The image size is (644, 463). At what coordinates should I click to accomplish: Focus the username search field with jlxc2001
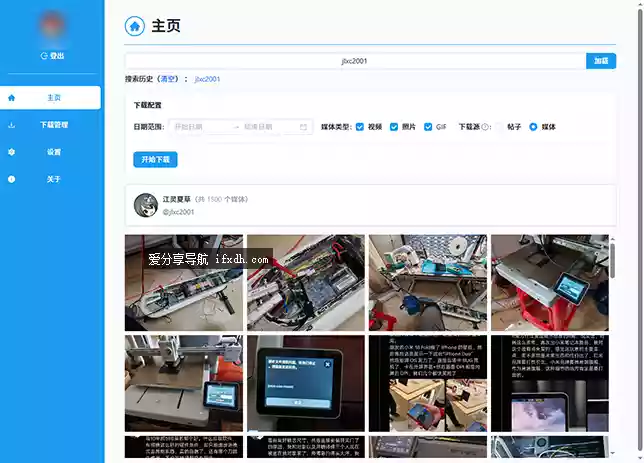tap(355, 61)
